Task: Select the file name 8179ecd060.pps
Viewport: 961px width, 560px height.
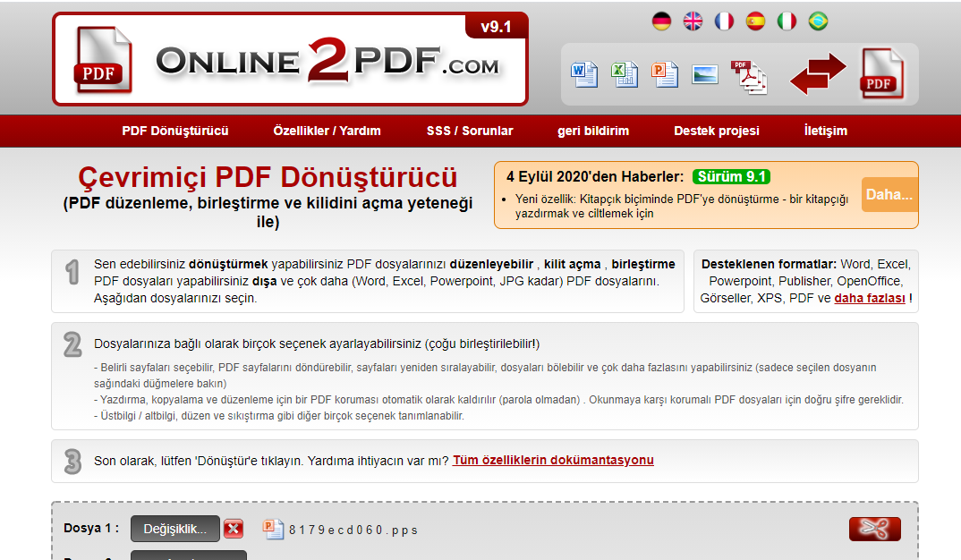Action: point(353,530)
